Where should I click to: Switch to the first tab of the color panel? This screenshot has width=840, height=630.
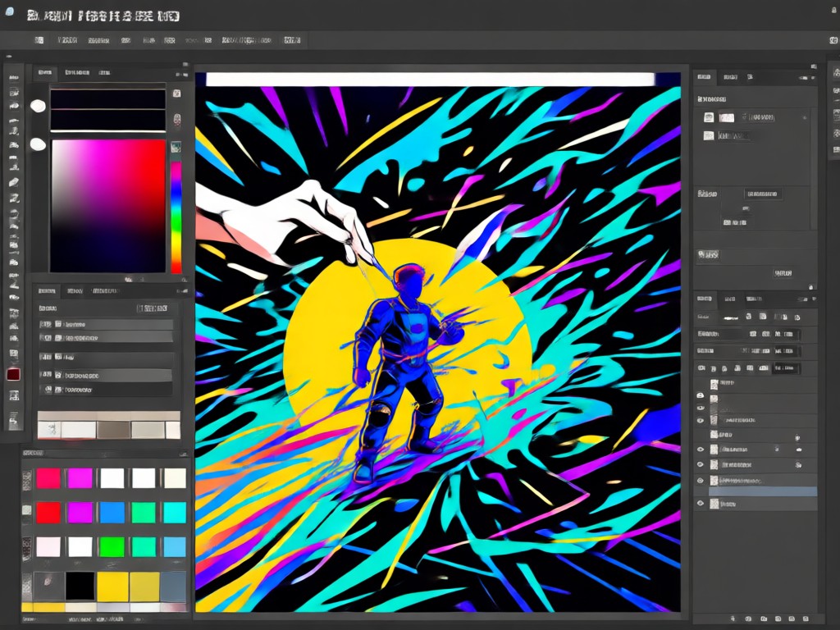coord(45,72)
